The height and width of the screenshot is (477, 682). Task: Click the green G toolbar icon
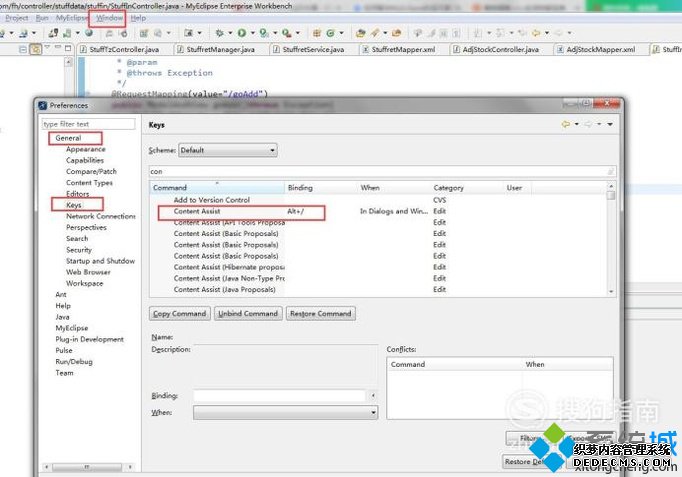pyautogui.click(x=331, y=33)
